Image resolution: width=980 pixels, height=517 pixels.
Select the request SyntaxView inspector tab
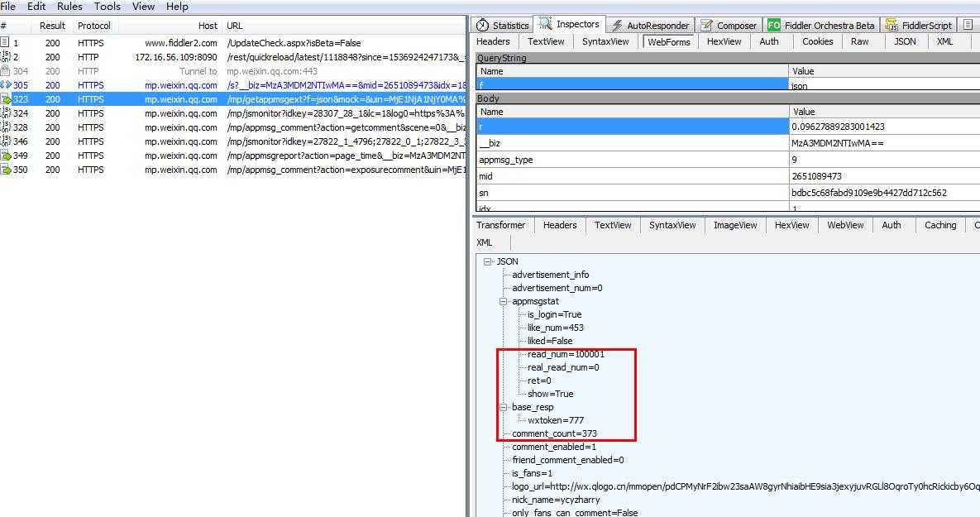(605, 41)
